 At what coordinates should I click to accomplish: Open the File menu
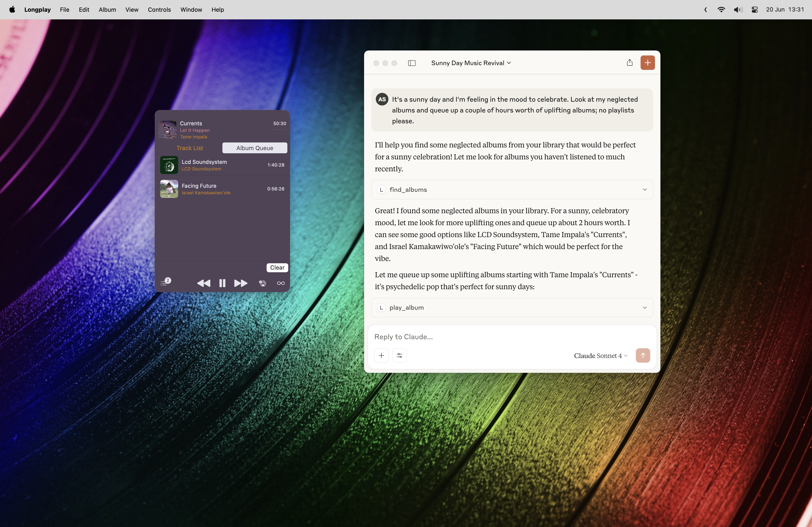(65, 9)
